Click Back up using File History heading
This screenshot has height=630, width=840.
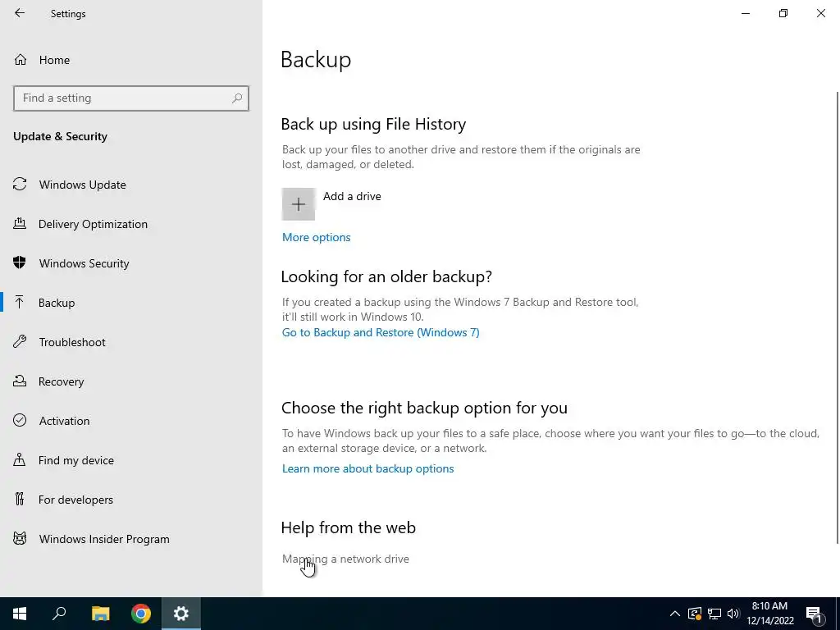click(x=373, y=124)
